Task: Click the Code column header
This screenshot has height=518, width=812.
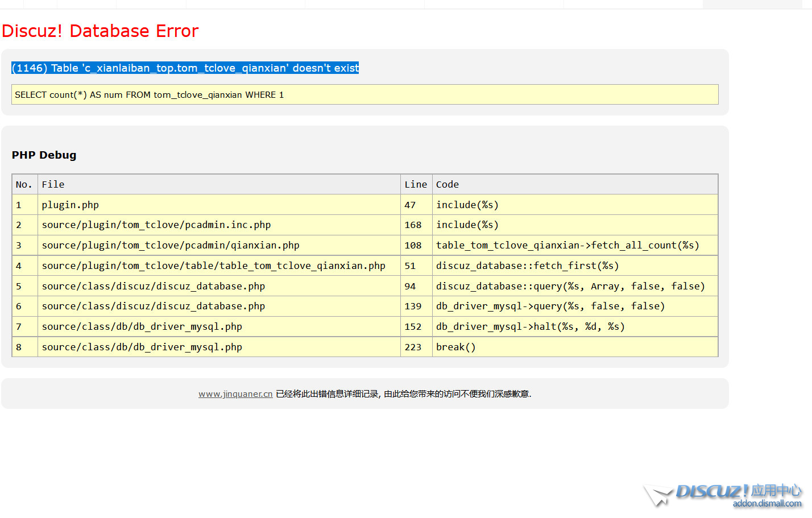Action: [448, 185]
